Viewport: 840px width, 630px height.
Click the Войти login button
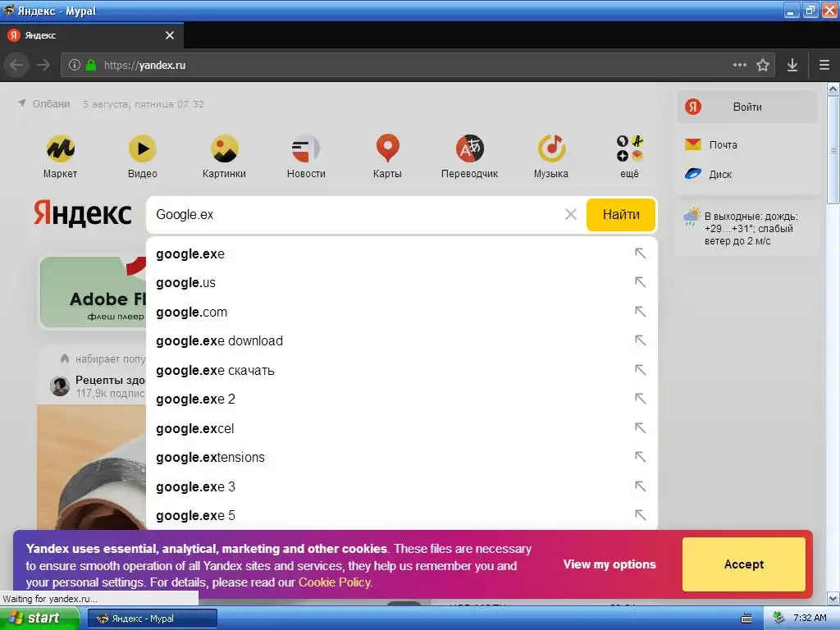pos(747,107)
